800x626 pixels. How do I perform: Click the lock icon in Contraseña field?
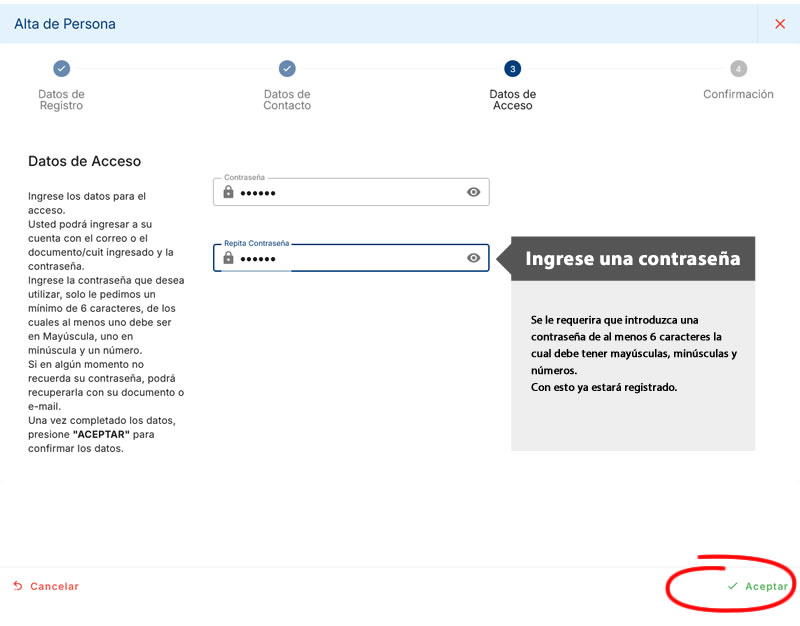pyautogui.click(x=228, y=192)
